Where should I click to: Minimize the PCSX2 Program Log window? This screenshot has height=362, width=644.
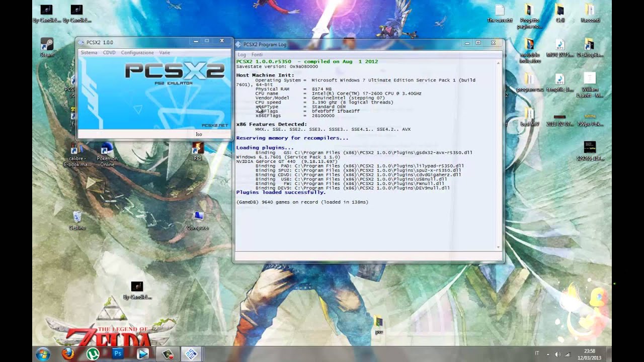467,43
